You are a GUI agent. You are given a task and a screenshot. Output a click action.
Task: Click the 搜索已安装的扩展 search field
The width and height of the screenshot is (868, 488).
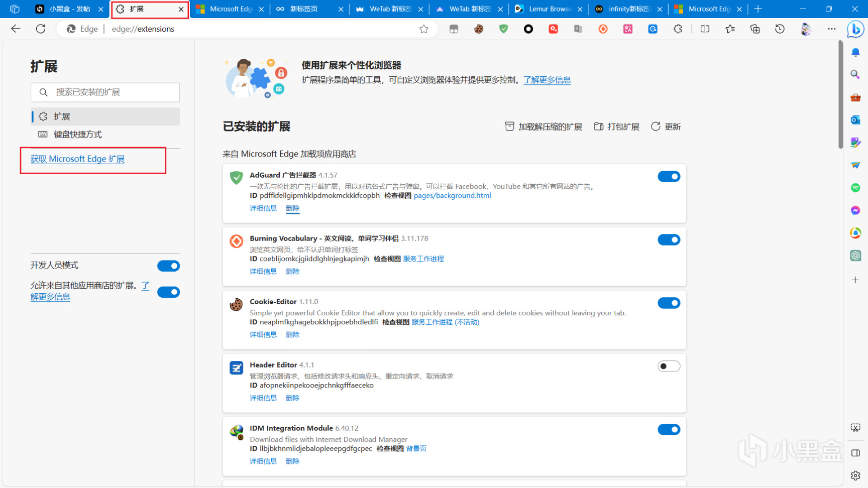pyautogui.click(x=105, y=92)
